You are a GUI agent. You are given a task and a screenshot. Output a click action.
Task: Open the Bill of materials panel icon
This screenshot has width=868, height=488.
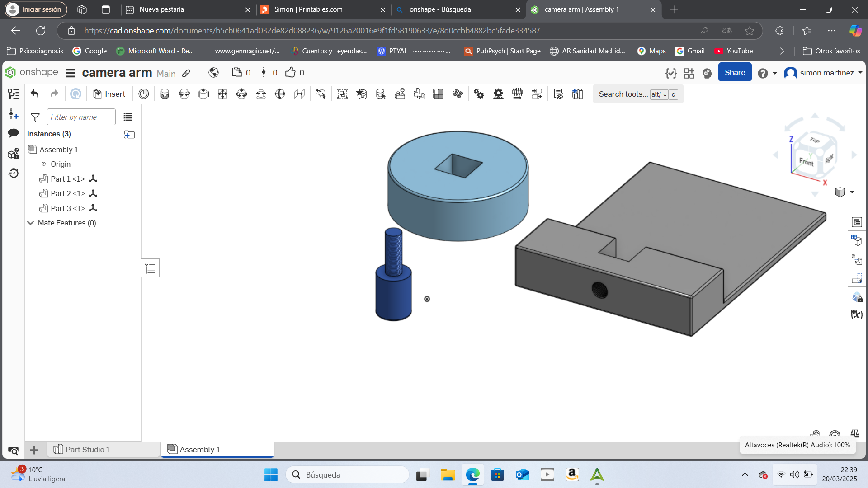857,222
